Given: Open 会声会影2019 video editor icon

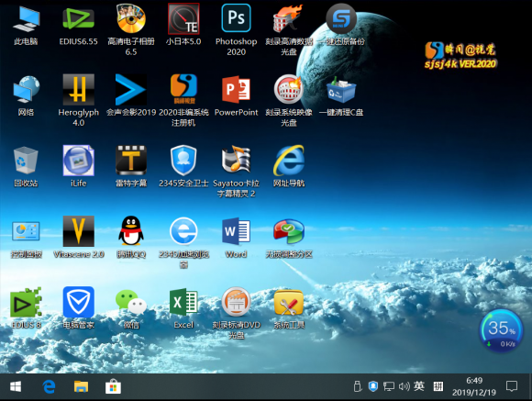Looking at the screenshot, I should 131,90.
